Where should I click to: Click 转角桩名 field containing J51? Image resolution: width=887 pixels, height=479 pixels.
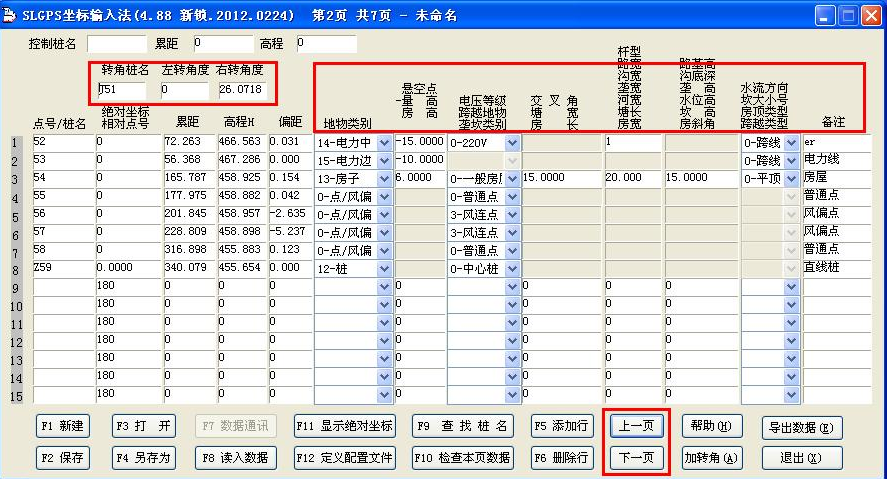(122, 90)
